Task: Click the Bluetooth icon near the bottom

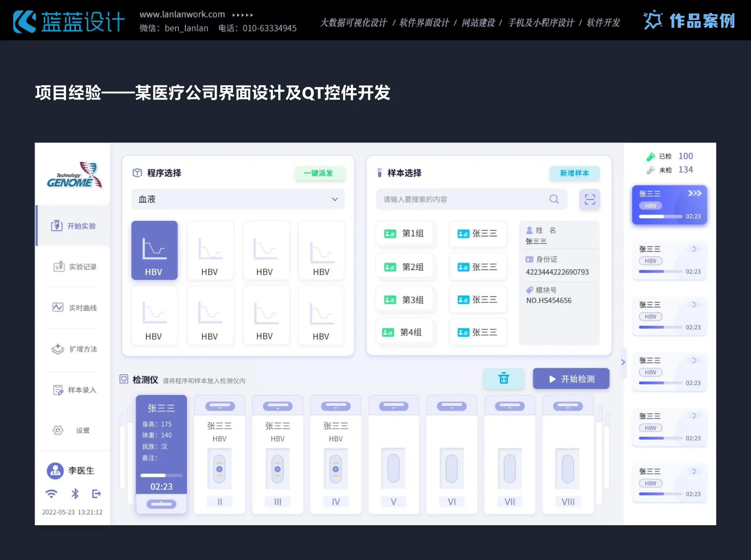Action: [x=74, y=494]
